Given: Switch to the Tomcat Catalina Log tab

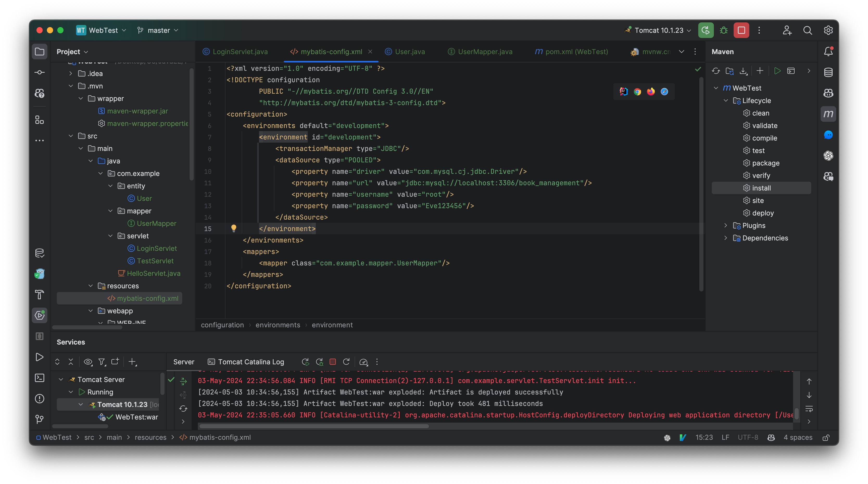Looking at the screenshot, I should 251,362.
